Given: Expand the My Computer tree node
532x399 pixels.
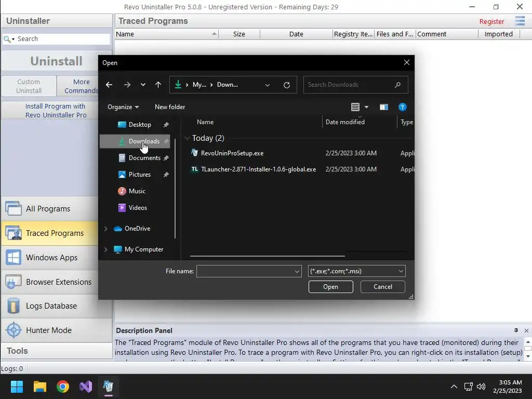Looking at the screenshot, I should click(x=105, y=249).
